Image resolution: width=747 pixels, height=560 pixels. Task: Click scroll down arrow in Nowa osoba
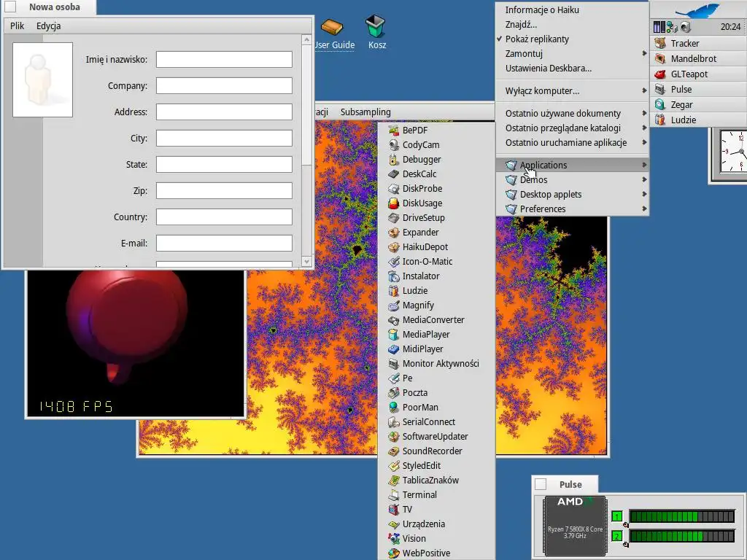(307, 262)
